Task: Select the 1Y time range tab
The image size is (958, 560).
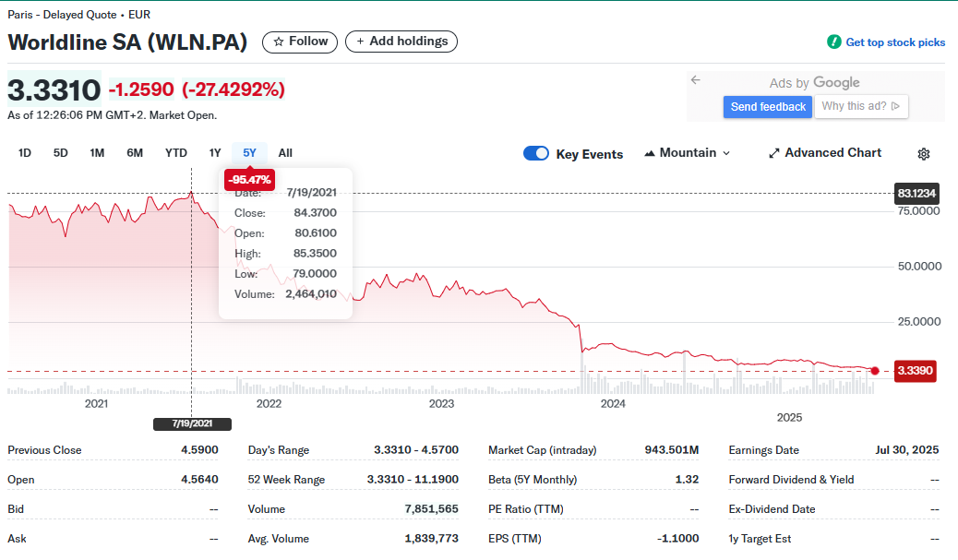Action: (215, 152)
